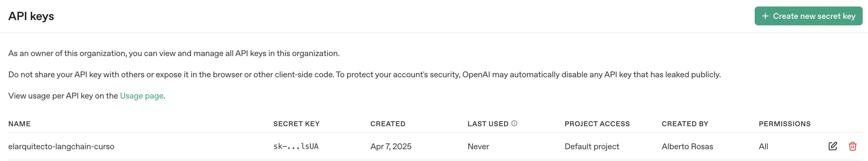Image resolution: width=868 pixels, height=161 pixels.
Task: Click the plus icon in the create button
Action: tap(765, 16)
